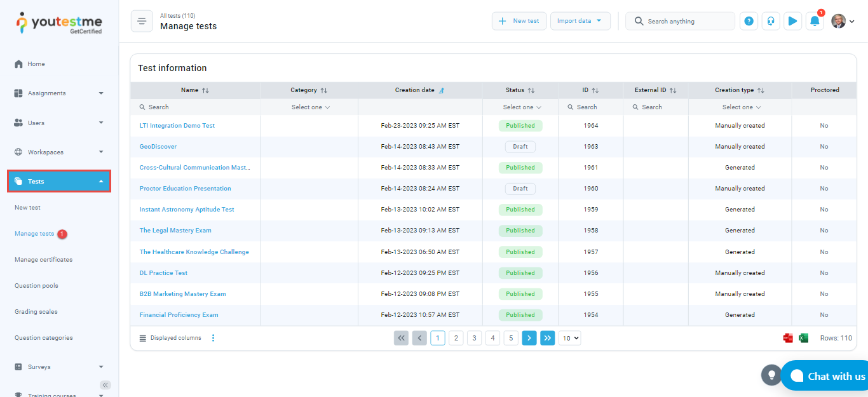868x397 pixels.
Task: Click the headset support icon
Action: tap(770, 21)
